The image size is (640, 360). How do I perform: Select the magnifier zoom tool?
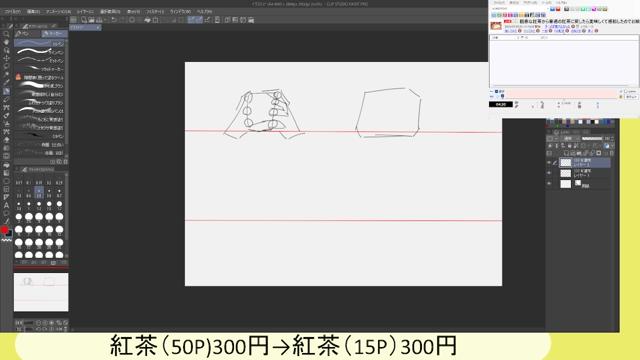coord(6,34)
